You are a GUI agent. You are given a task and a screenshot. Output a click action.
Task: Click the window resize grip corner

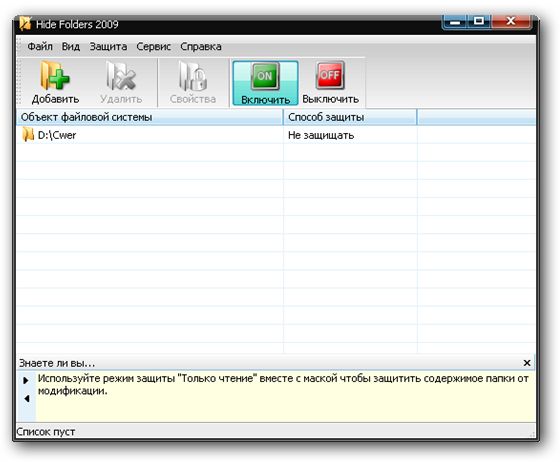click(x=532, y=435)
